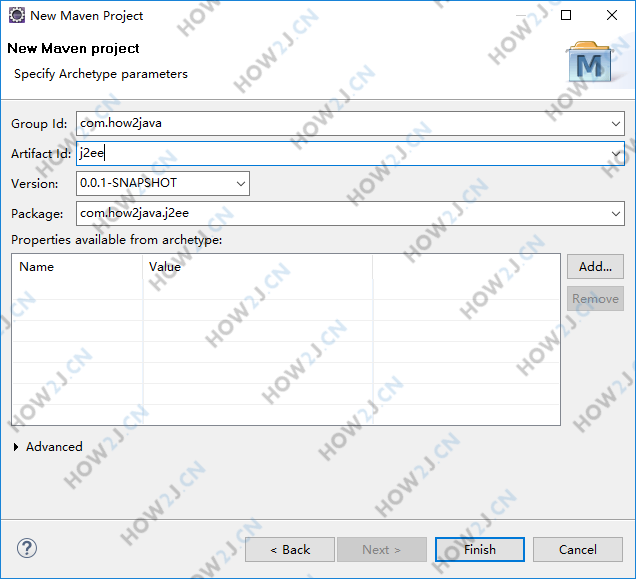Maximize the New Maven Project window
This screenshot has width=636, height=579.
pos(566,15)
